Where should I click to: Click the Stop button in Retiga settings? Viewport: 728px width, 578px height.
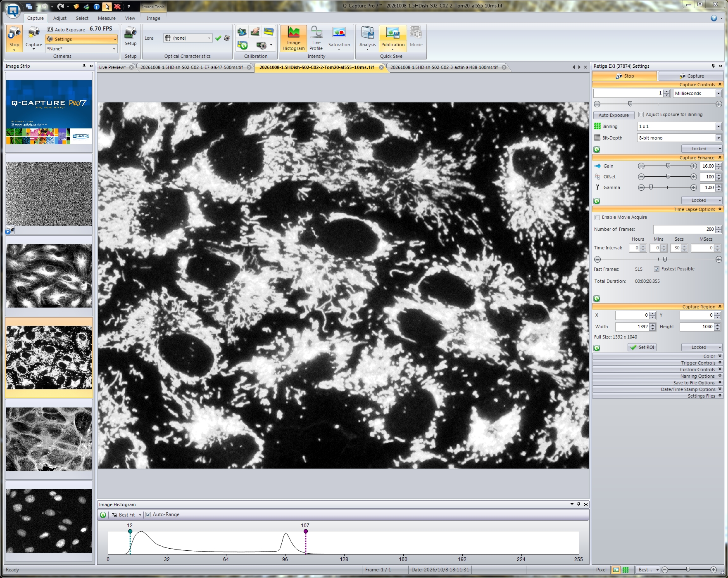point(624,76)
